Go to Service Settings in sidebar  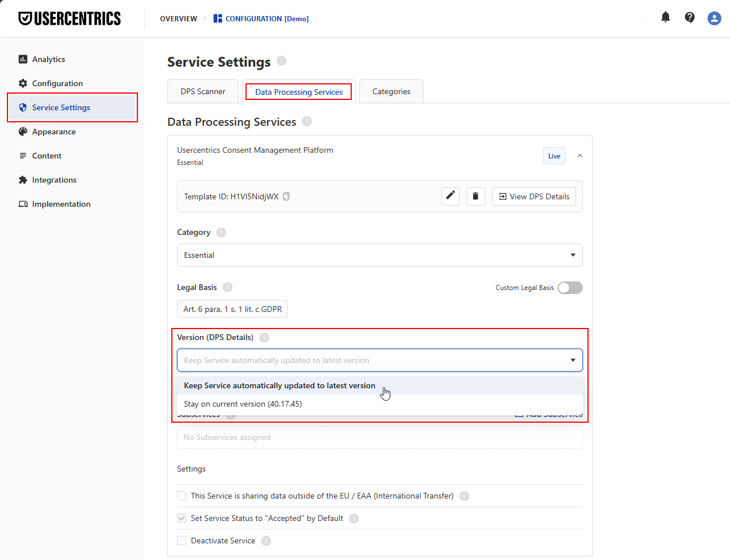(72, 107)
